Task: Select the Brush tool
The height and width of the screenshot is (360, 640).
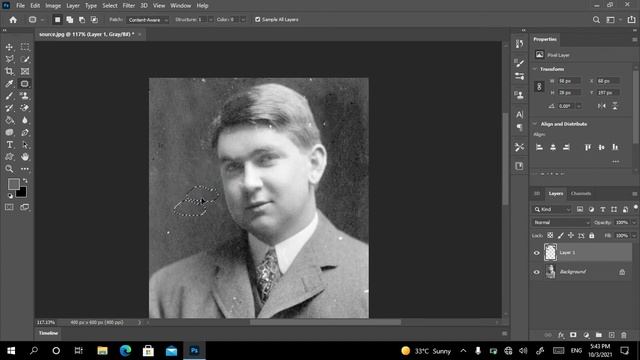Action: click(x=9, y=96)
